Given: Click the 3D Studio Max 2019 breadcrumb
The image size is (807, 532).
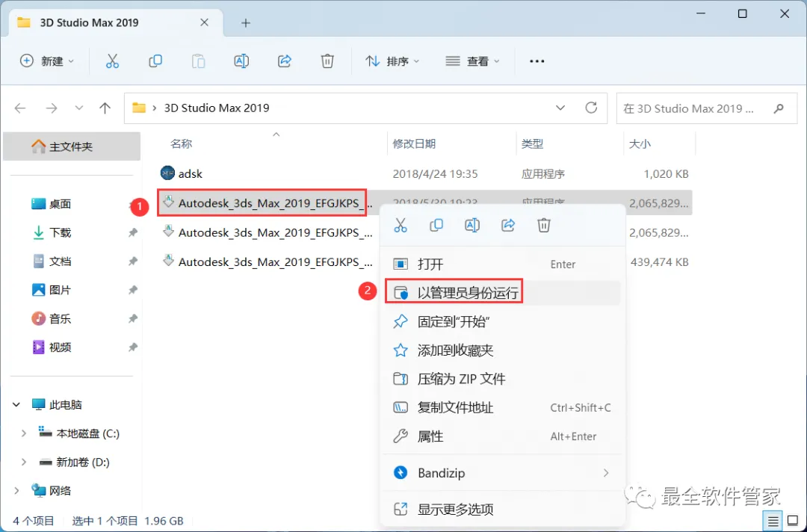Looking at the screenshot, I should click(217, 108).
